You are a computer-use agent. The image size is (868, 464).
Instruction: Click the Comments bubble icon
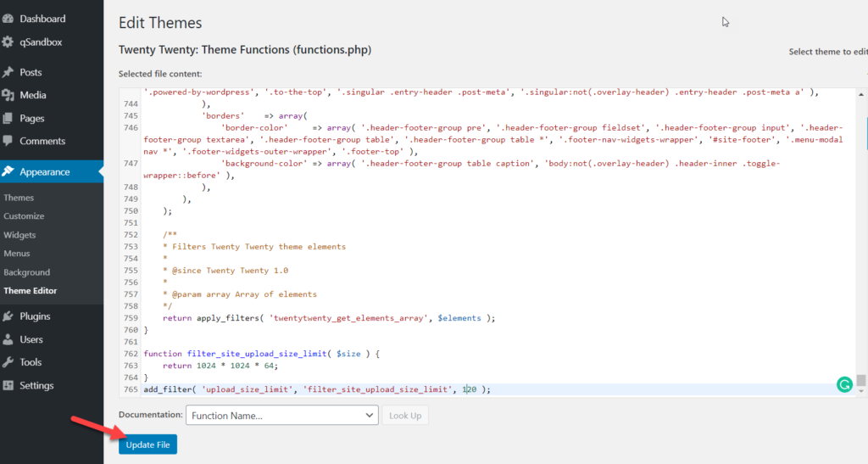(8, 141)
